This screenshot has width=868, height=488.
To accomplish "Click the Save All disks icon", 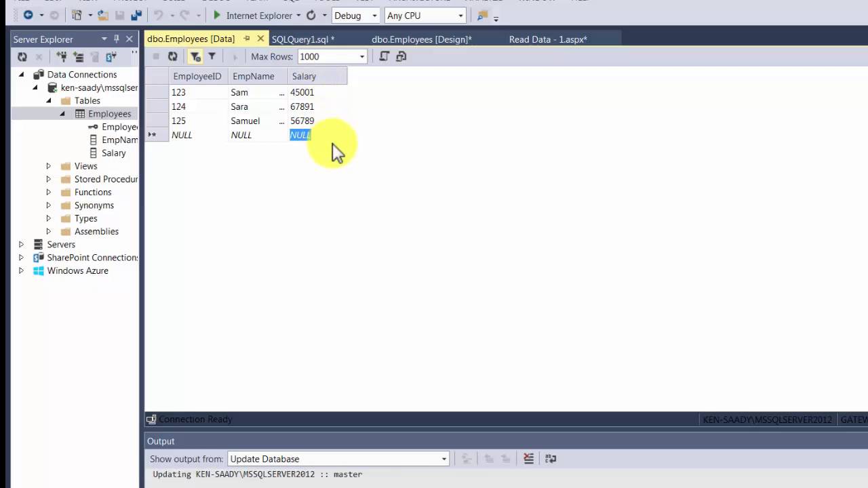I will point(137,15).
